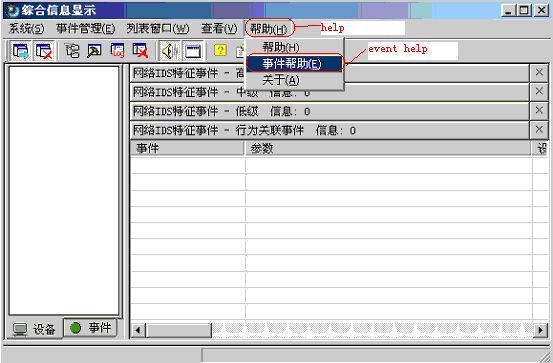Click the window with red X icon
The image size is (553, 363).
point(44,51)
